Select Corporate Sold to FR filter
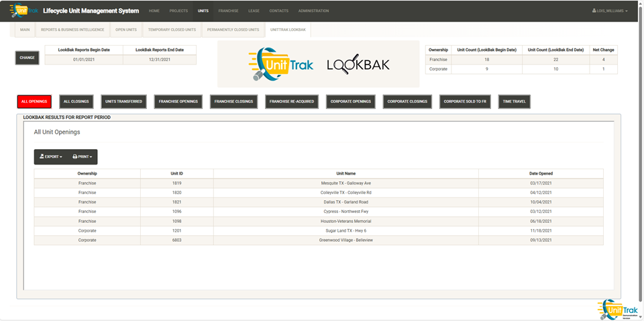Image resolution: width=644 pixels, height=321 pixels. [x=466, y=101]
